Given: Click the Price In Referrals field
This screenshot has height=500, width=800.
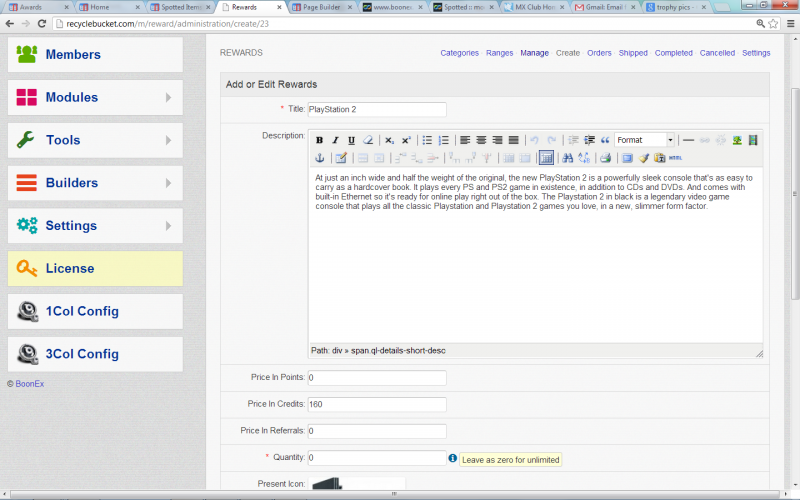Looking at the screenshot, I should [377, 431].
